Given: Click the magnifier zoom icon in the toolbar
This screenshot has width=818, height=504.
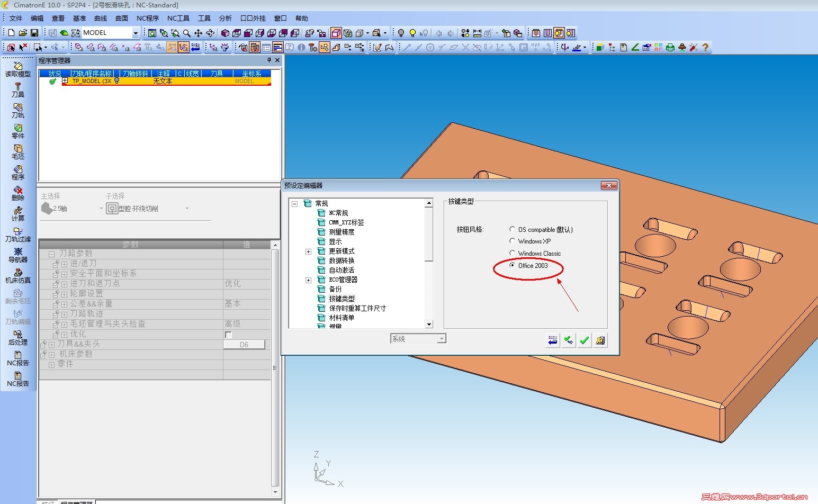Looking at the screenshot, I should [x=186, y=33].
